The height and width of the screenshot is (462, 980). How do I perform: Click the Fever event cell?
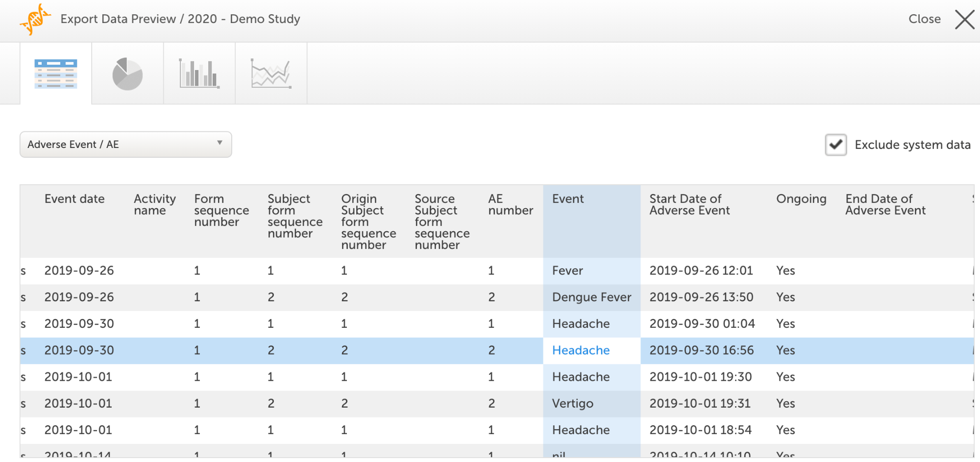(567, 271)
